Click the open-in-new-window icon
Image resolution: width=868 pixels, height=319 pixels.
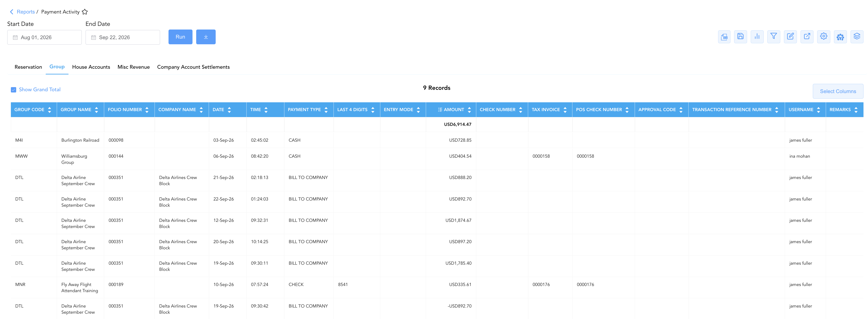tap(807, 37)
